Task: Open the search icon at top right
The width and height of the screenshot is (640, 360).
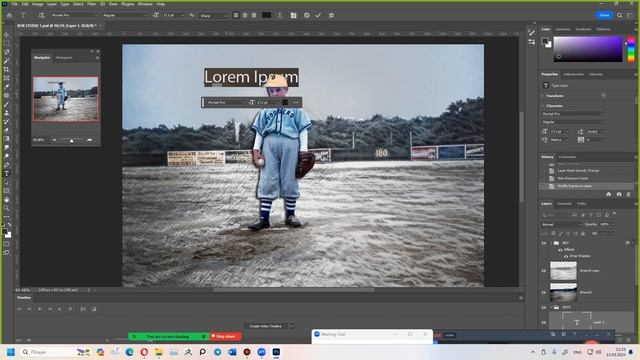Action: 620,16
